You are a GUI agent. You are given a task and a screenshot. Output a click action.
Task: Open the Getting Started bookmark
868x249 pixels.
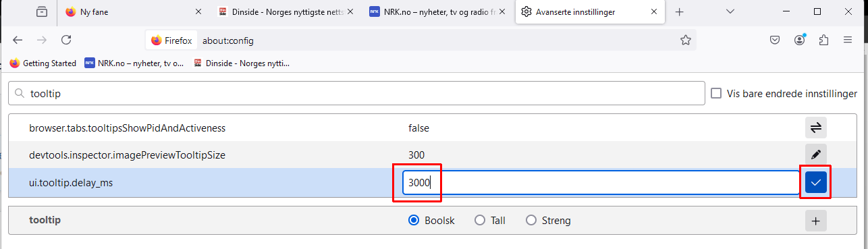[x=43, y=63]
